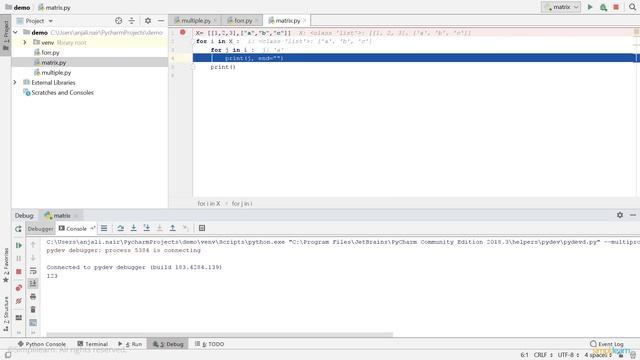640x360 pixels.
Task: Clear console with trash icon
Action: (33, 309)
